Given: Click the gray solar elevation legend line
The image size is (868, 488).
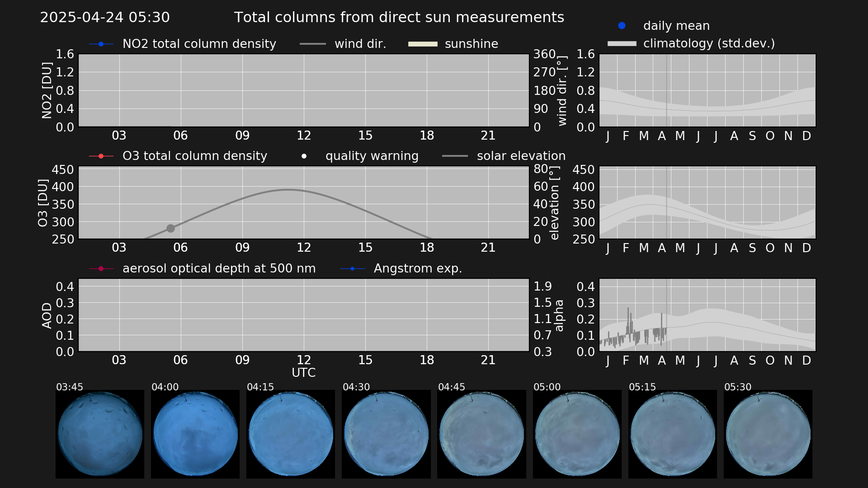Looking at the screenshot, I should tap(455, 156).
